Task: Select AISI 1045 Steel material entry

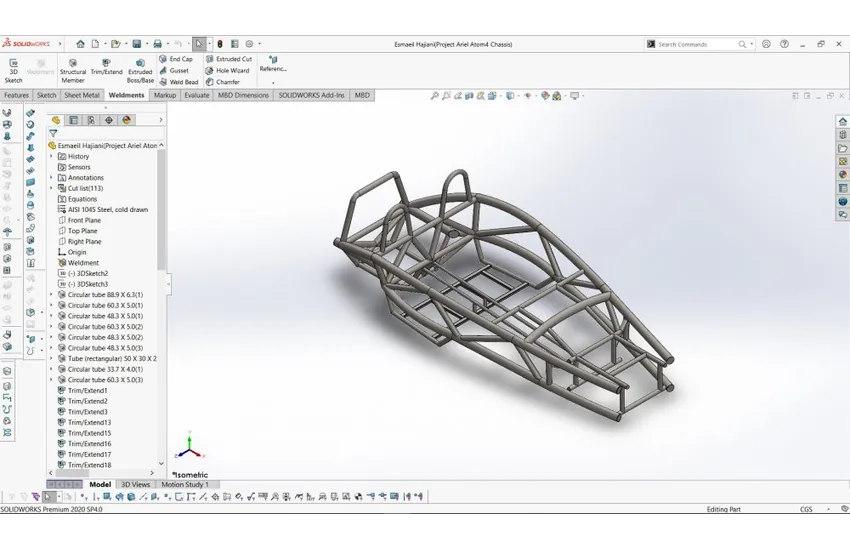Action: point(102,210)
